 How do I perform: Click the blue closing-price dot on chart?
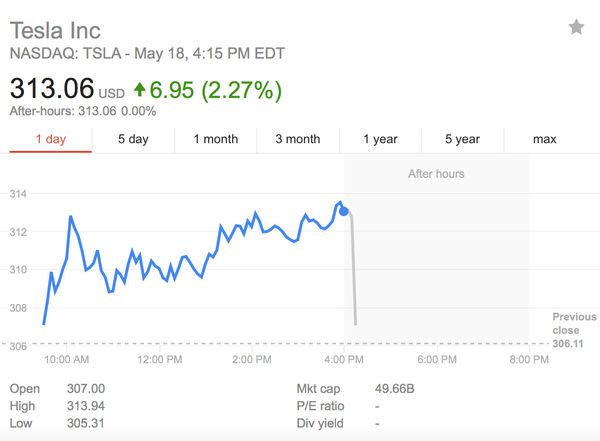pyautogui.click(x=344, y=211)
